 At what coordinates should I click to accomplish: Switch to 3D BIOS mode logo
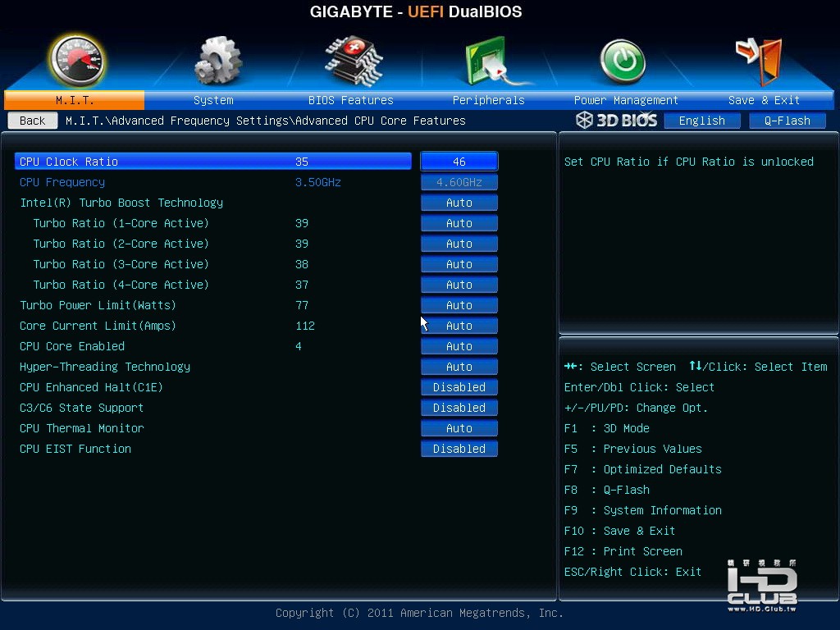(616, 120)
